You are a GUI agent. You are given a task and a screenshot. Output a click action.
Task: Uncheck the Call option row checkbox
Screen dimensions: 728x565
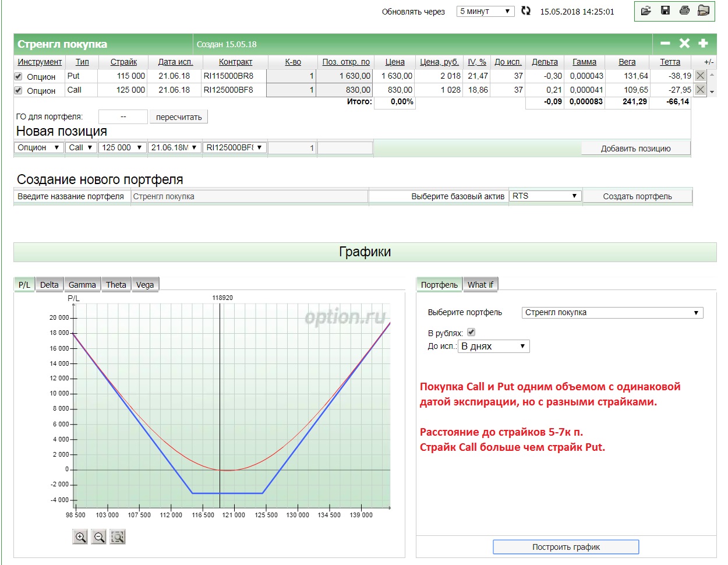[x=18, y=90]
